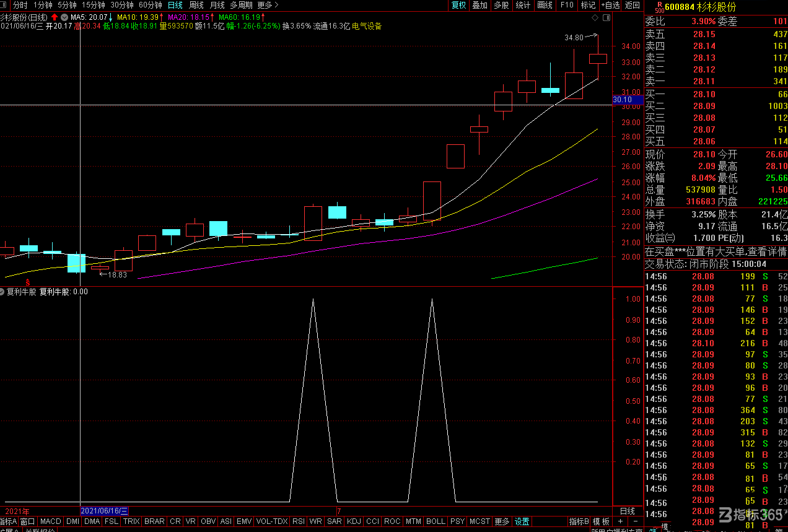Viewport: 788px width, 532px height.
Task: Click the 返回 back button
Action: (632, 5)
